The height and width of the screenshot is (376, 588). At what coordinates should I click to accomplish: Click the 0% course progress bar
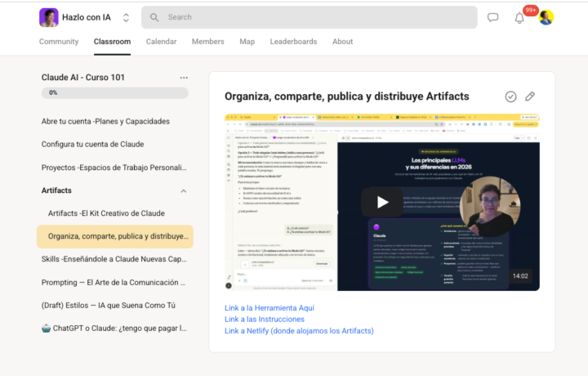point(115,92)
